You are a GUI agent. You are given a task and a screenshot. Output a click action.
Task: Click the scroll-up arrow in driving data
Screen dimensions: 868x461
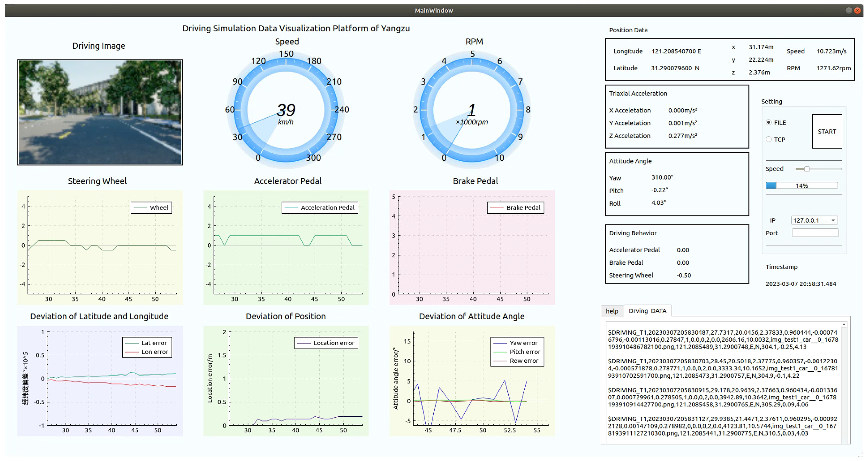[844, 324]
